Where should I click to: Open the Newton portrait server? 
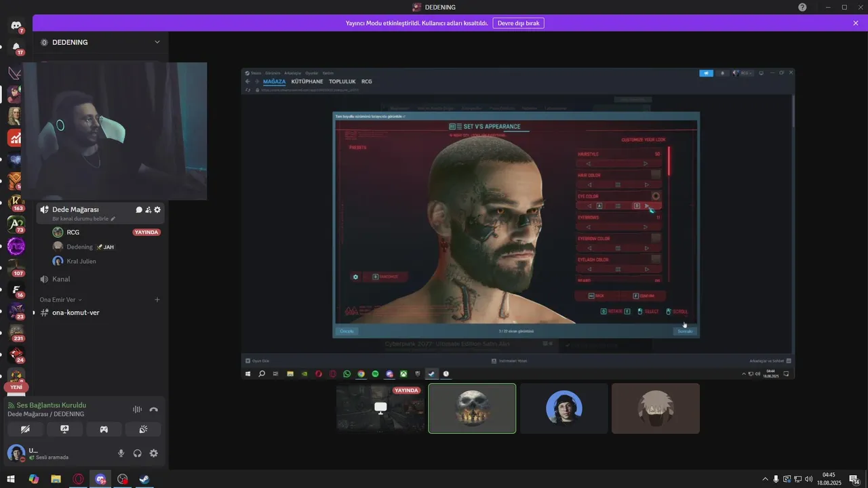[16, 116]
